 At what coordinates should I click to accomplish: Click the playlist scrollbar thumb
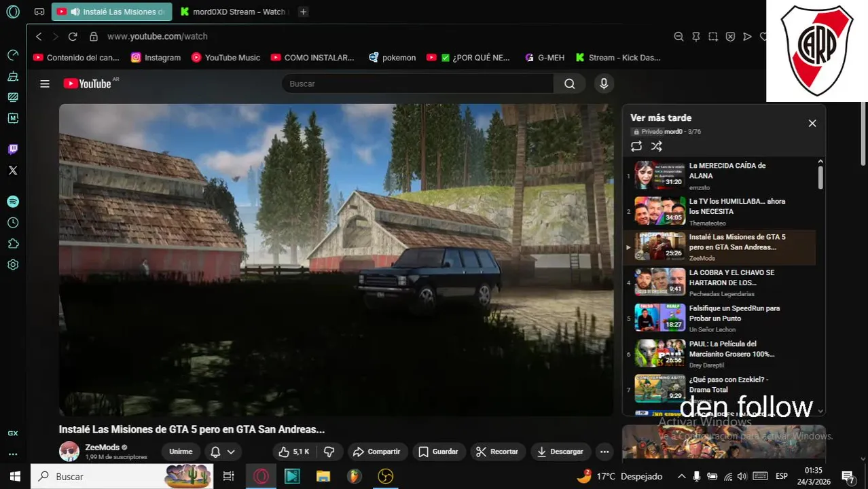pos(820,177)
